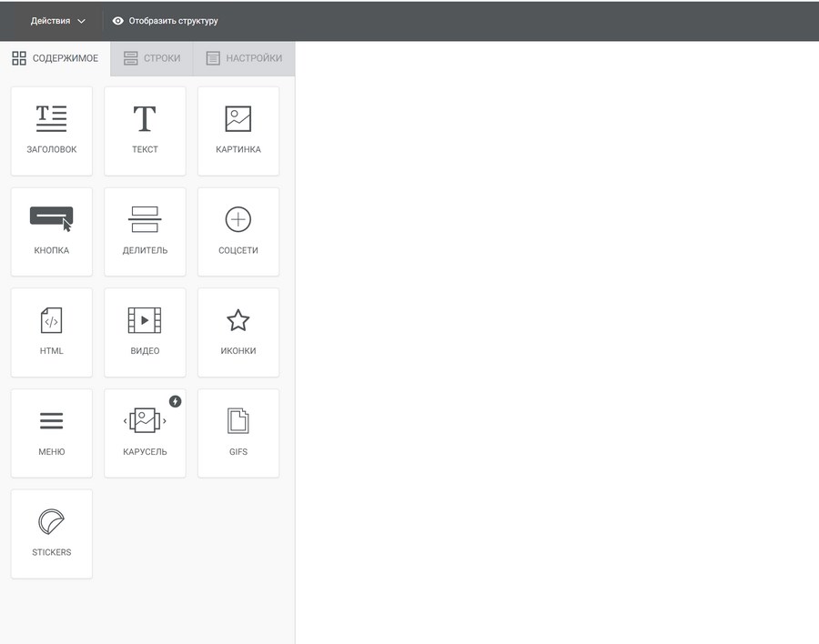The width and height of the screenshot is (819, 644).
Task: Switch to the Строки tab
Action: pos(152,58)
